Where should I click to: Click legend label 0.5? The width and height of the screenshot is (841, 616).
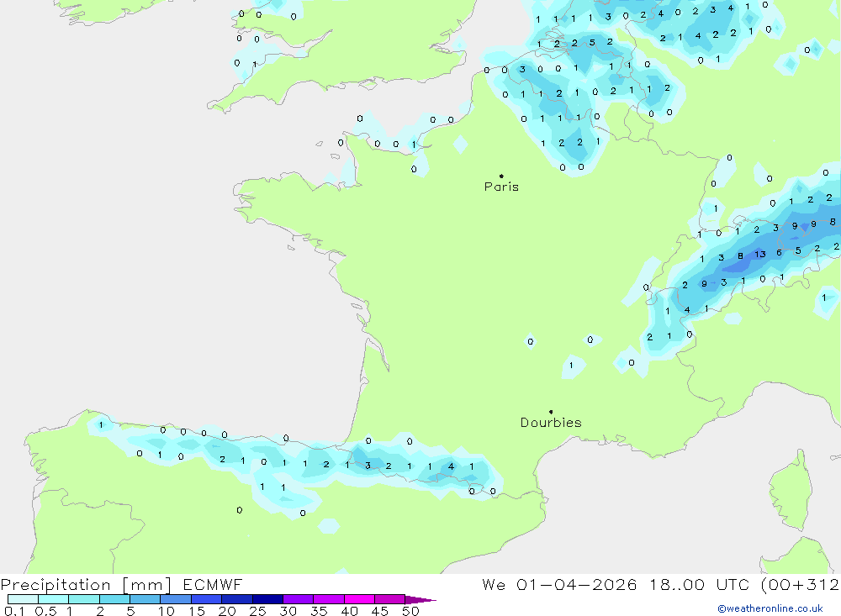[45, 611]
